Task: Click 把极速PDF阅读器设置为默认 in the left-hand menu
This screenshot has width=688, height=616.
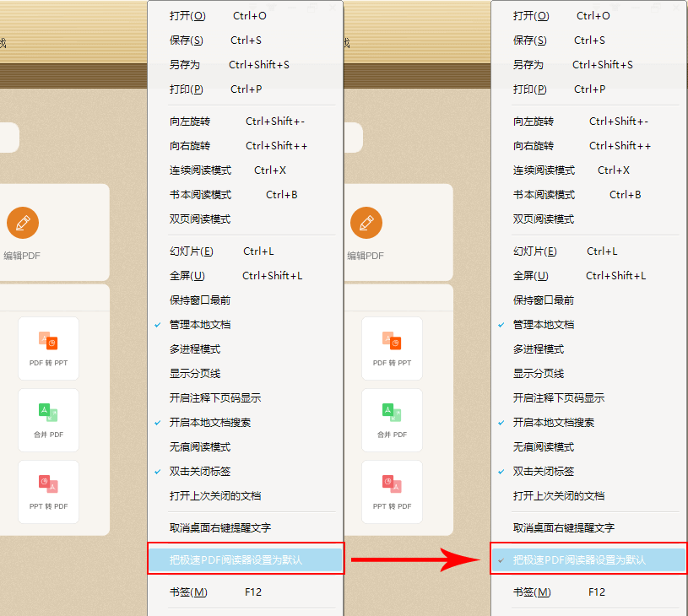Action: (246, 559)
